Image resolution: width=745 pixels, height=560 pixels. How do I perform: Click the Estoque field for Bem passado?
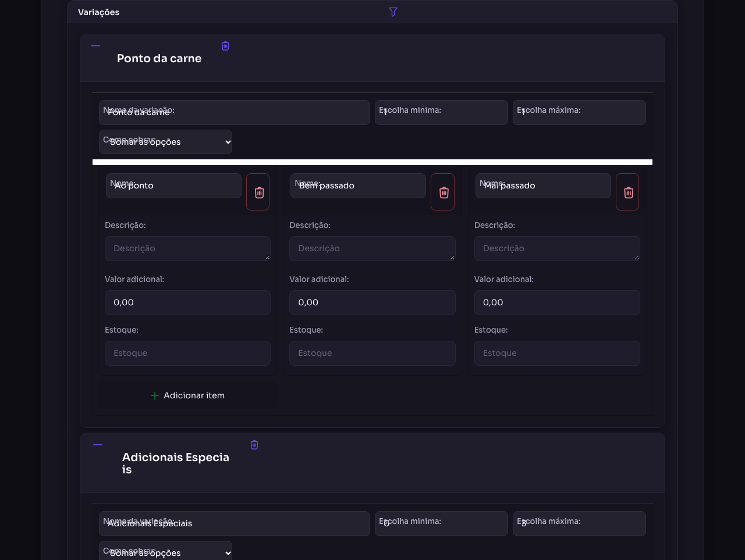coord(372,353)
